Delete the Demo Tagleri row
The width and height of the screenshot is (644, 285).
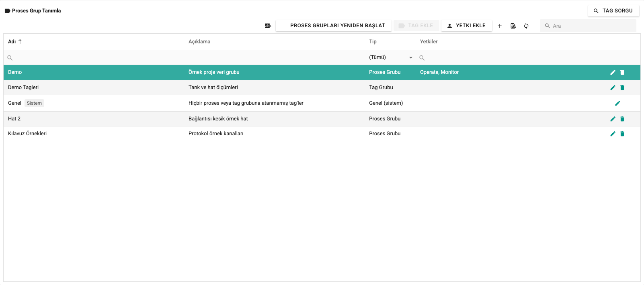point(622,88)
